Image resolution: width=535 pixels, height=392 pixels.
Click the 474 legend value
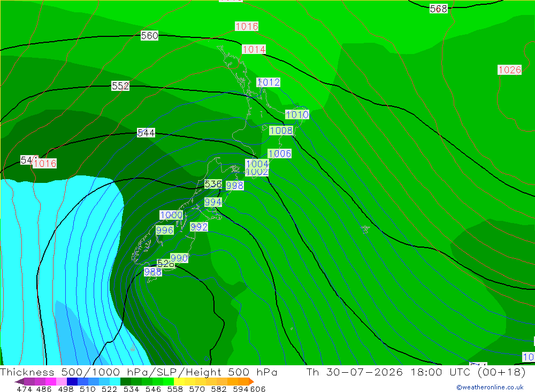point(24,389)
